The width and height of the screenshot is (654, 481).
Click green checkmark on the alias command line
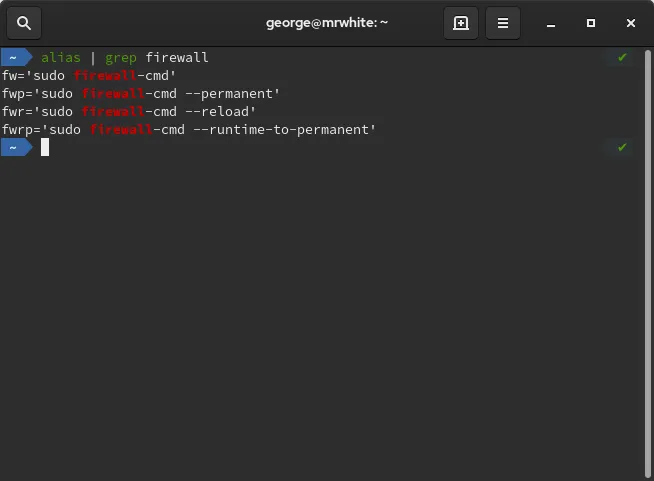pyautogui.click(x=622, y=57)
